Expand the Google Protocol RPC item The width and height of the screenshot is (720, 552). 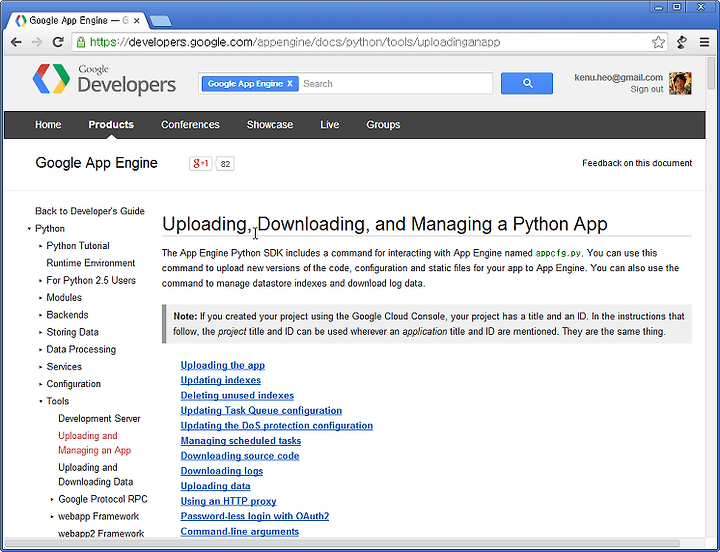point(52,499)
